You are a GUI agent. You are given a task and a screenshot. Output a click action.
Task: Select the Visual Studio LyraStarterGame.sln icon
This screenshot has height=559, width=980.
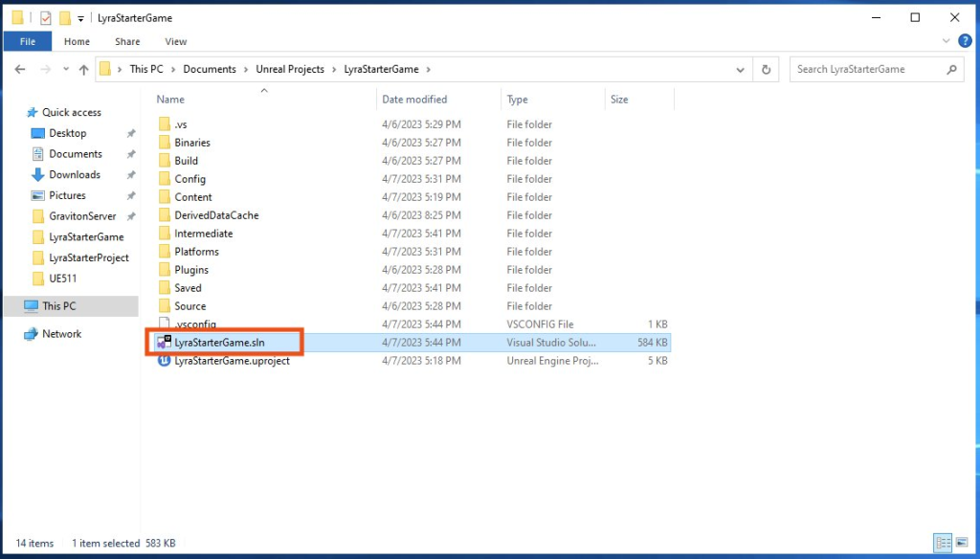point(164,342)
